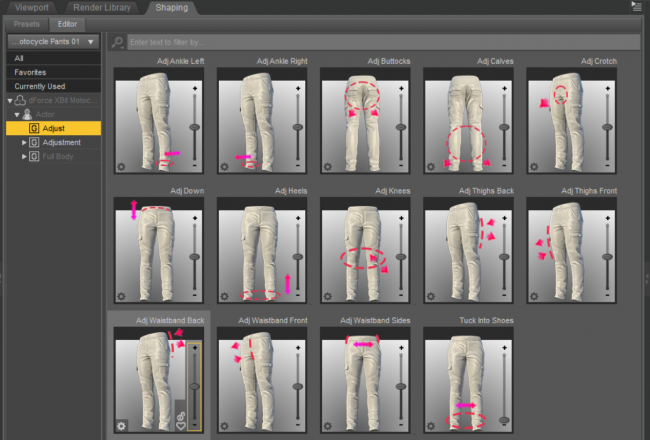The width and height of the screenshot is (650, 440).
Task: Click the filter text input field
Action: tap(380, 43)
